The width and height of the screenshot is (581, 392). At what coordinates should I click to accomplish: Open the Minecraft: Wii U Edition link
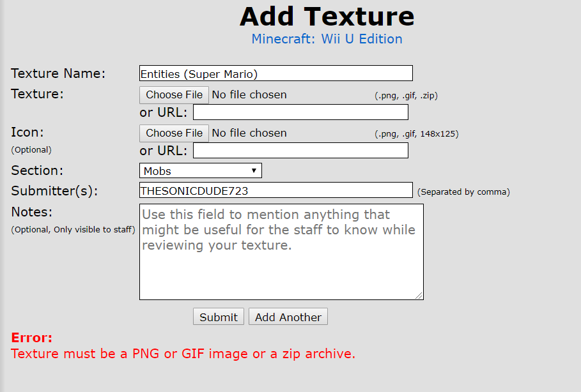pos(327,39)
